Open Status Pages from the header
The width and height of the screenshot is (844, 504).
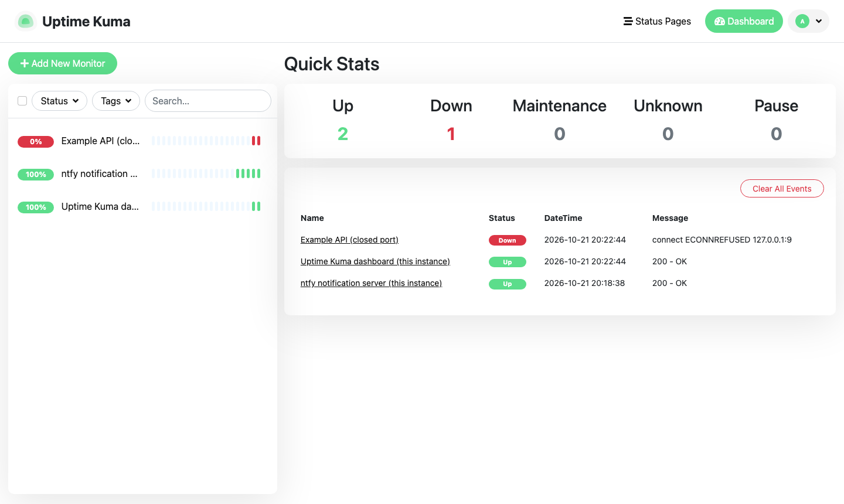[657, 21]
